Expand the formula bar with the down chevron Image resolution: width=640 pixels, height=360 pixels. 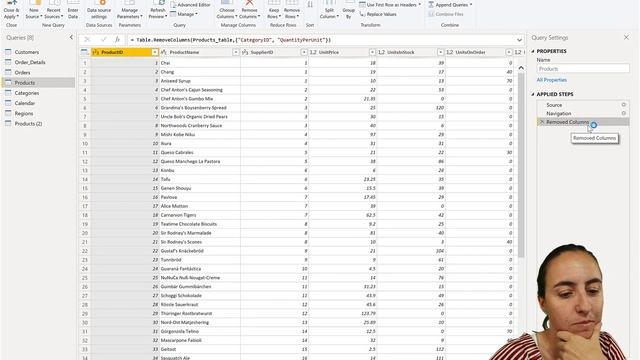(x=519, y=40)
